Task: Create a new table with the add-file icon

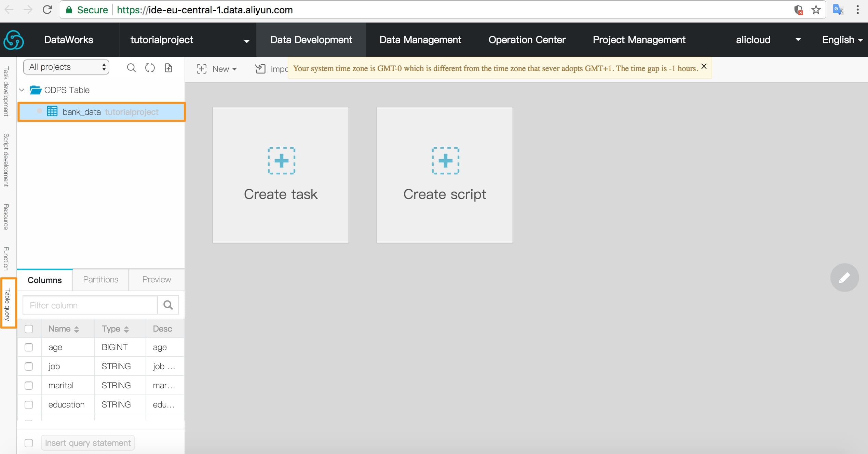Action: 168,68
